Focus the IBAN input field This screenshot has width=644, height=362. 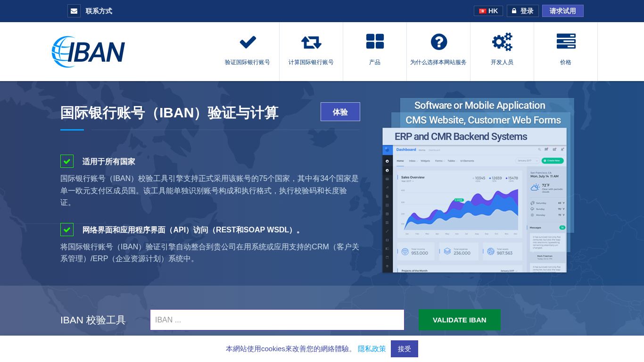click(277, 320)
